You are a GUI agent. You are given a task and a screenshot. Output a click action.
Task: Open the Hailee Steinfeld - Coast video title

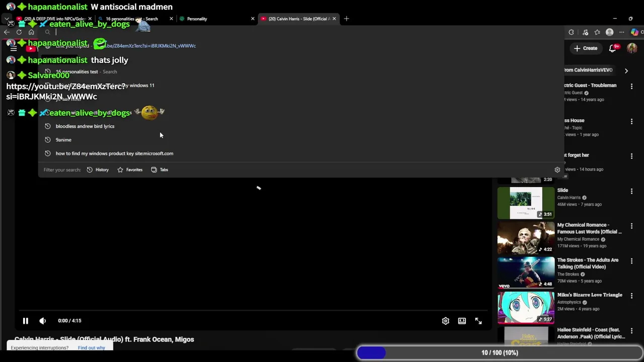pyautogui.click(x=591, y=333)
